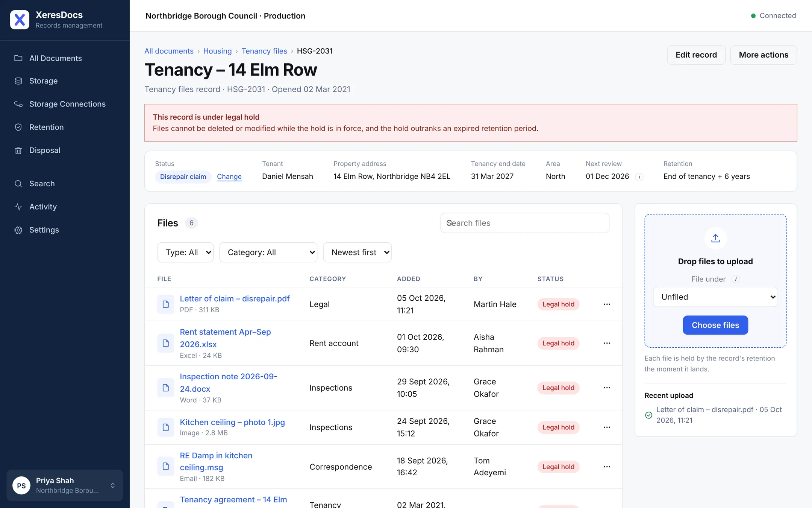Click file icon for Rent statement row
The image size is (812, 508).
point(166,343)
